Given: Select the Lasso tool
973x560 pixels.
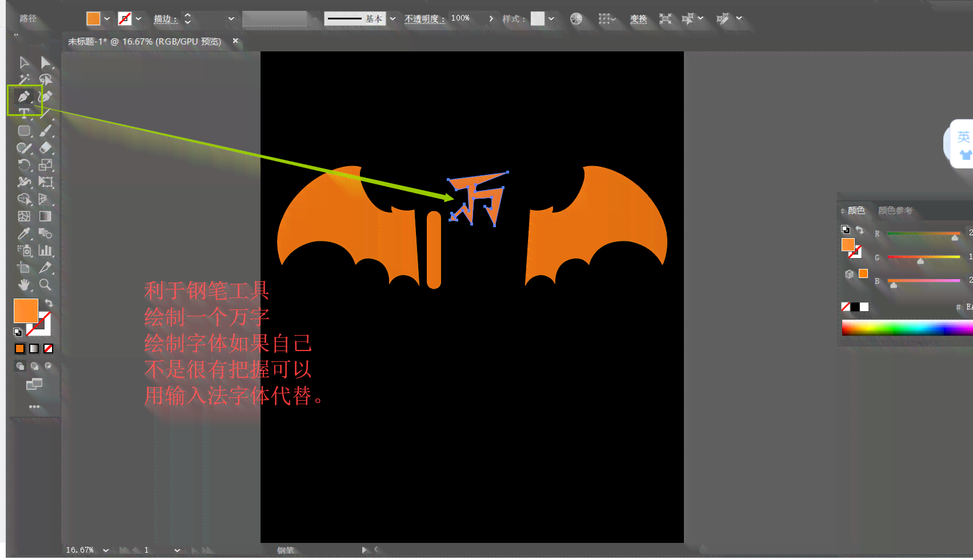Looking at the screenshot, I should [46, 79].
